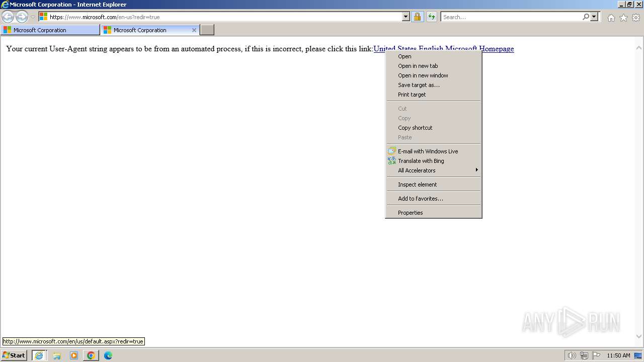Choose Open in the context menu
644x362 pixels.
[433, 56]
